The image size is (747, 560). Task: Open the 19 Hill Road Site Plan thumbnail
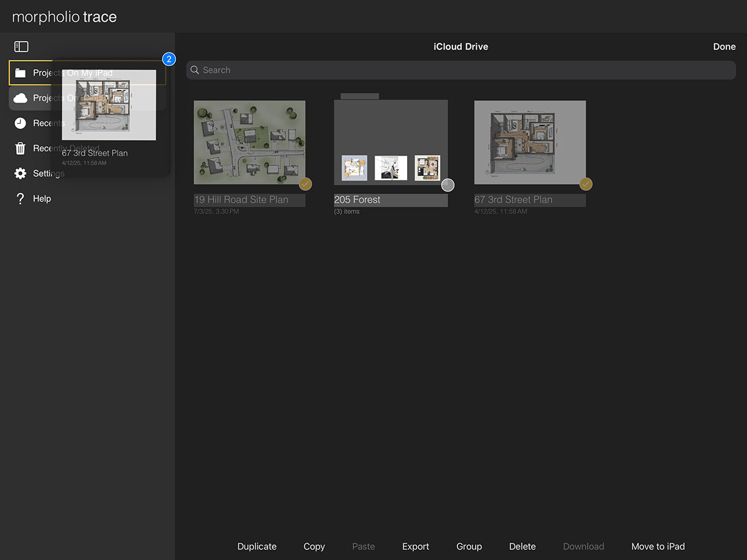(249, 142)
